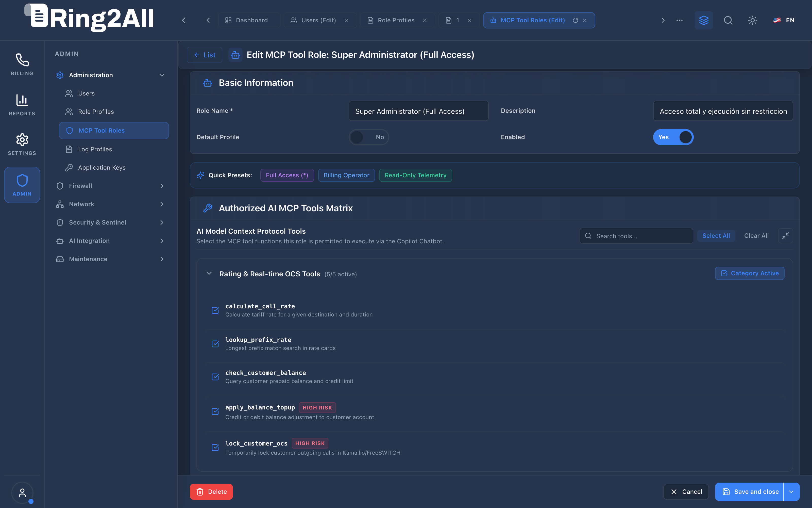
Task: Click the Ring2All logo
Action: [x=89, y=18]
